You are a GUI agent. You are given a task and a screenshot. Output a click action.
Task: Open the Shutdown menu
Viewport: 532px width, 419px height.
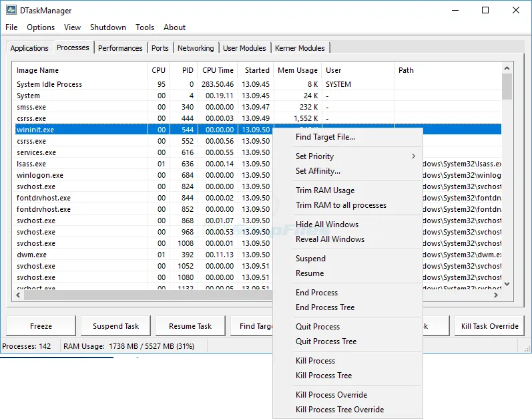tap(108, 27)
